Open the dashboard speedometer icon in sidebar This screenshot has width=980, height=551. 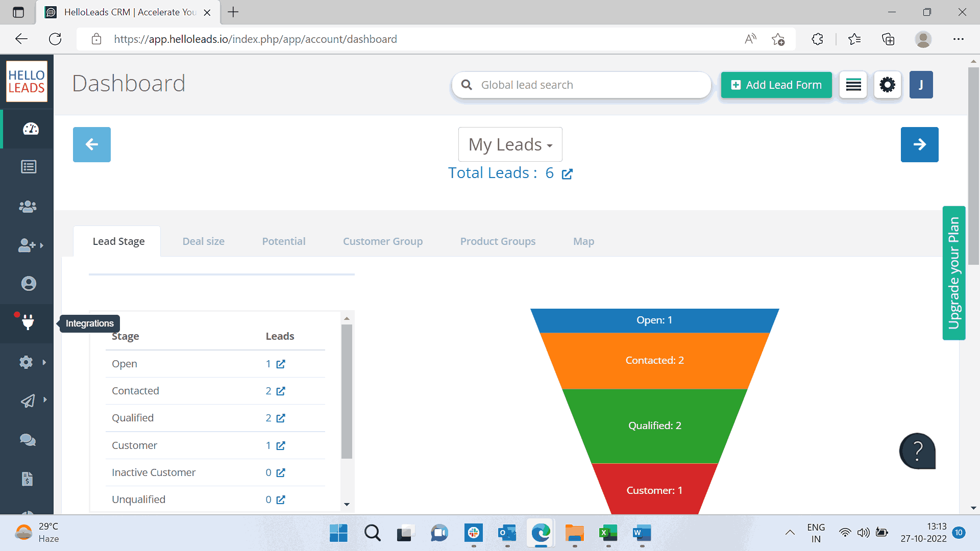31,129
